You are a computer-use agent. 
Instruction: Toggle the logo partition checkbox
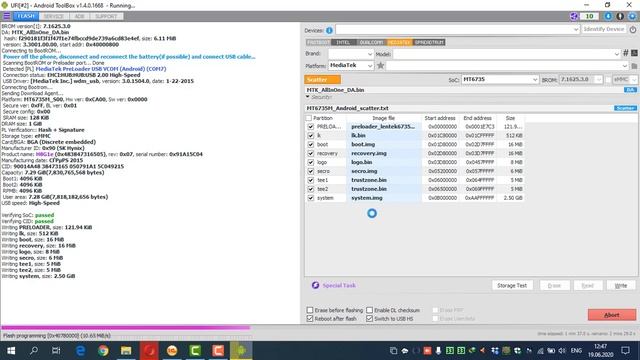point(311,162)
